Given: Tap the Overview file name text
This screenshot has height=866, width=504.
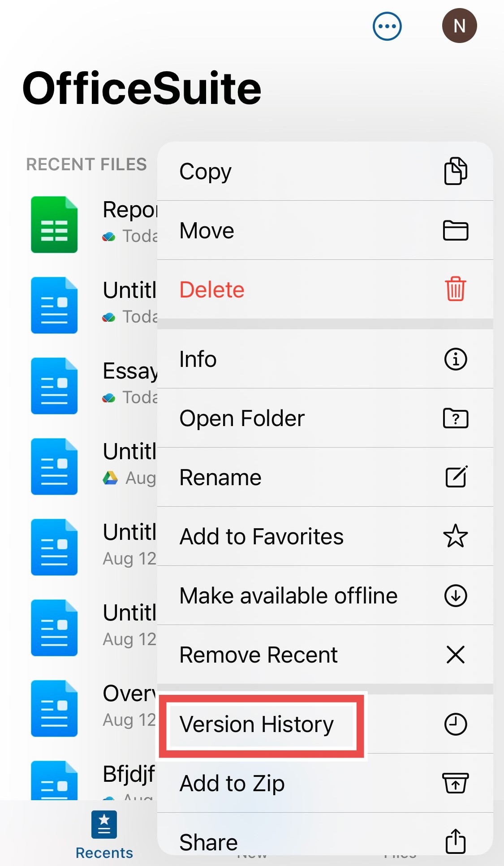Looking at the screenshot, I should tap(130, 693).
